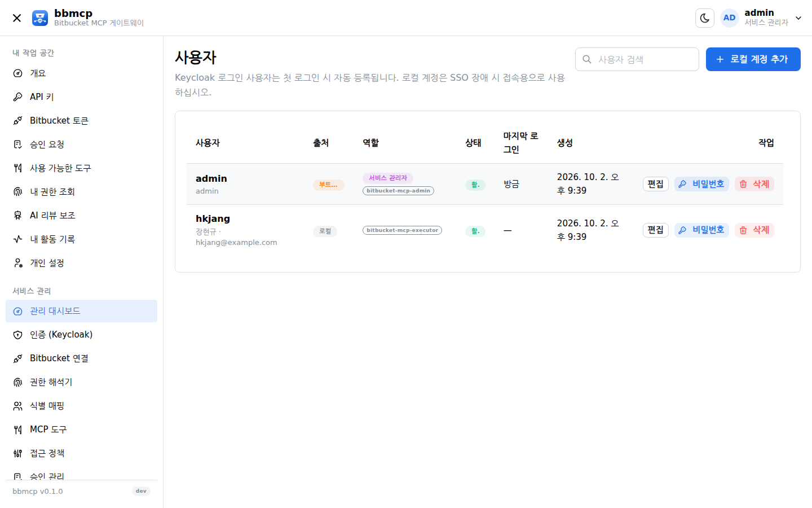
Task: Click the bitbucket-mcp-executor role badge
Action: pos(402,230)
